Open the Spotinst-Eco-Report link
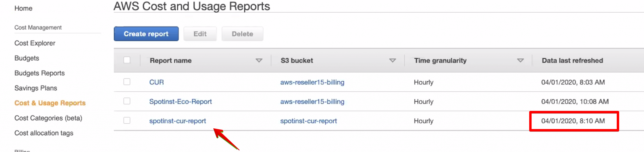Viewport: 644px width, 152px height. pos(180,102)
